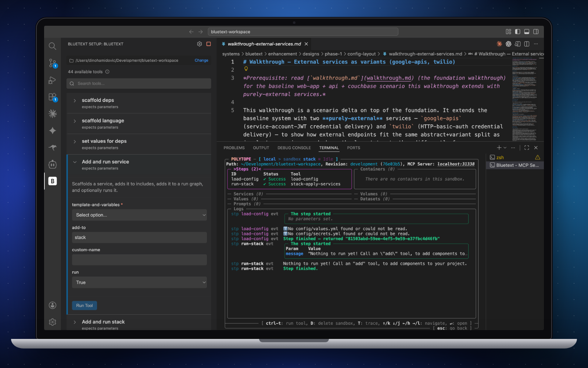Switch to the DEBUG CONSOLE tab
588x368 pixels.
coord(294,148)
